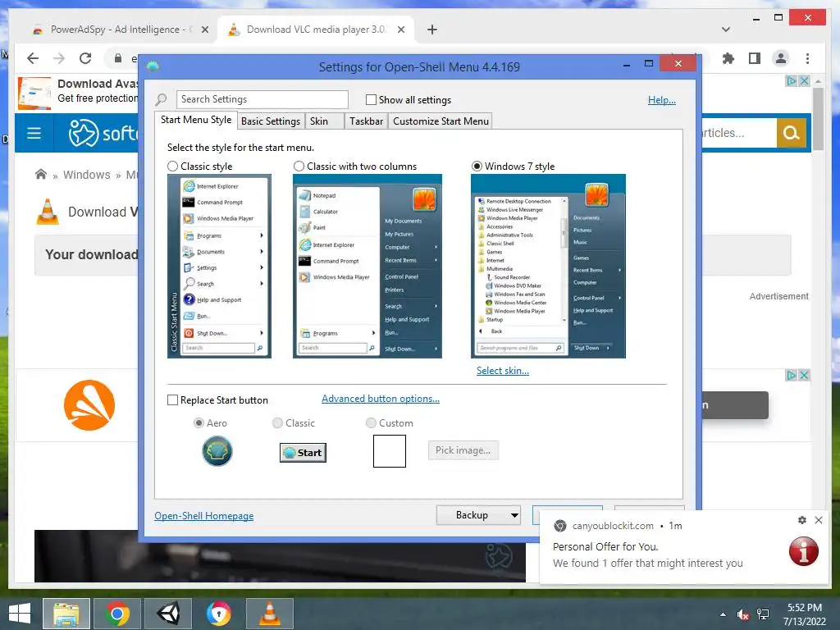The image size is (840, 630).
Task: Close the top banner ad X icon
Action: click(804, 81)
